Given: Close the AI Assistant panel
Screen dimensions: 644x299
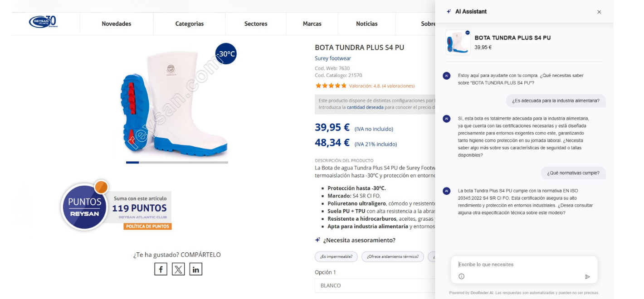Looking at the screenshot, I should pyautogui.click(x=599, y=12).
